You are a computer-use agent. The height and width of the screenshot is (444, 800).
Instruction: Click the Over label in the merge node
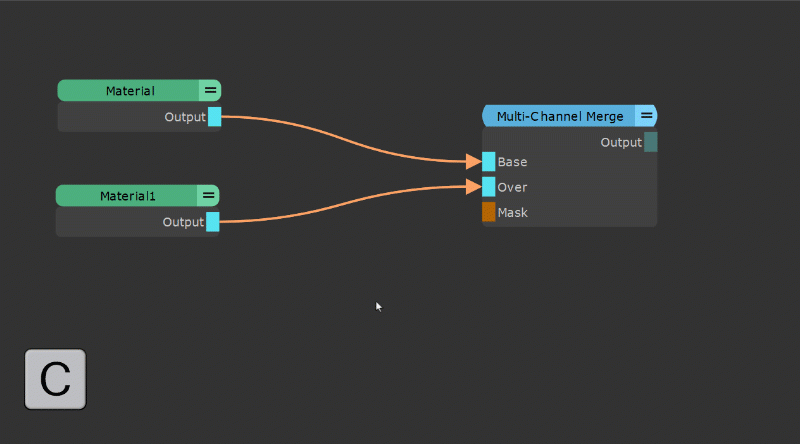[x=512, y=187]
